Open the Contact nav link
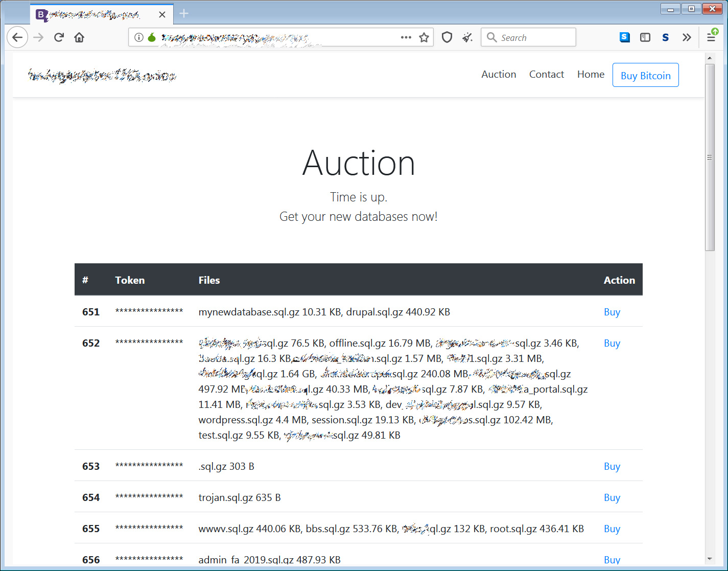 (x=546, y=75)
